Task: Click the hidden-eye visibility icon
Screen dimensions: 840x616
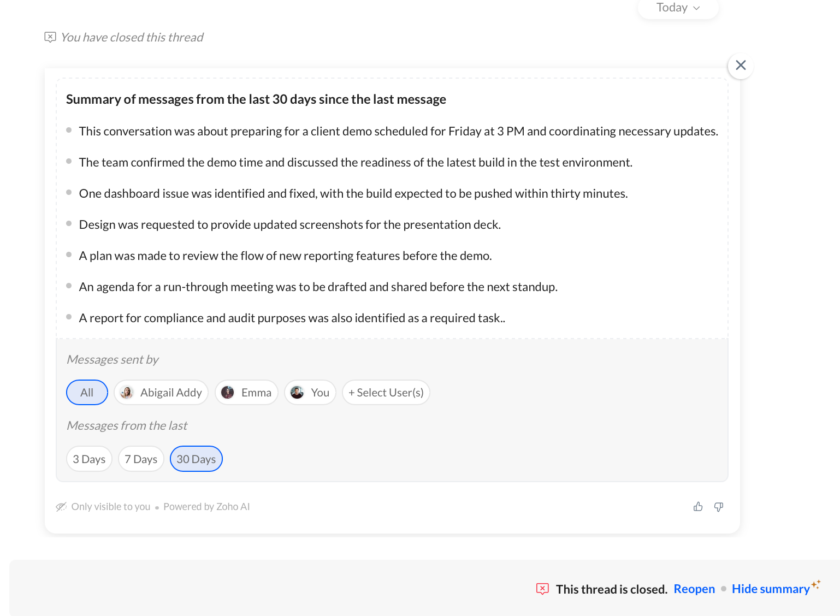Action: (61, 507)
